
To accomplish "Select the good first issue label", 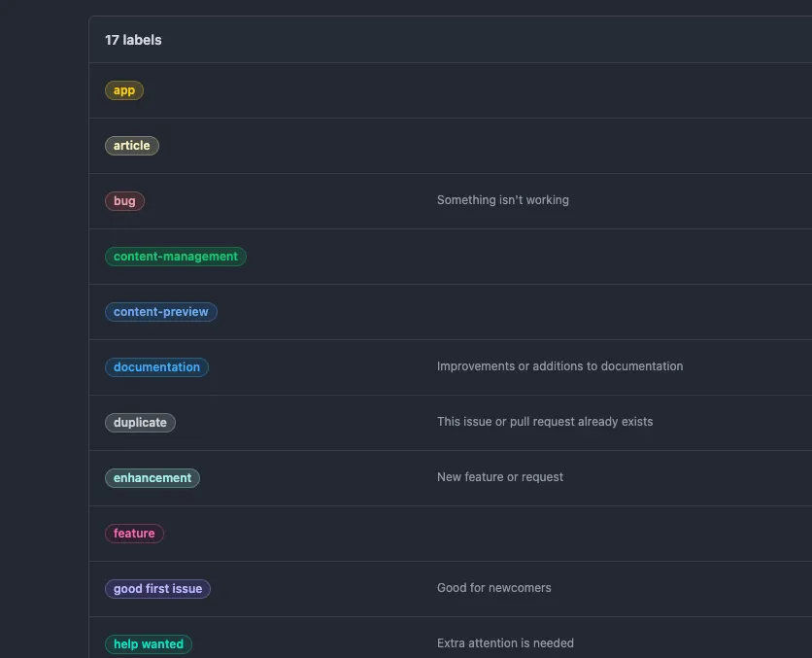I will pos(157,589).
